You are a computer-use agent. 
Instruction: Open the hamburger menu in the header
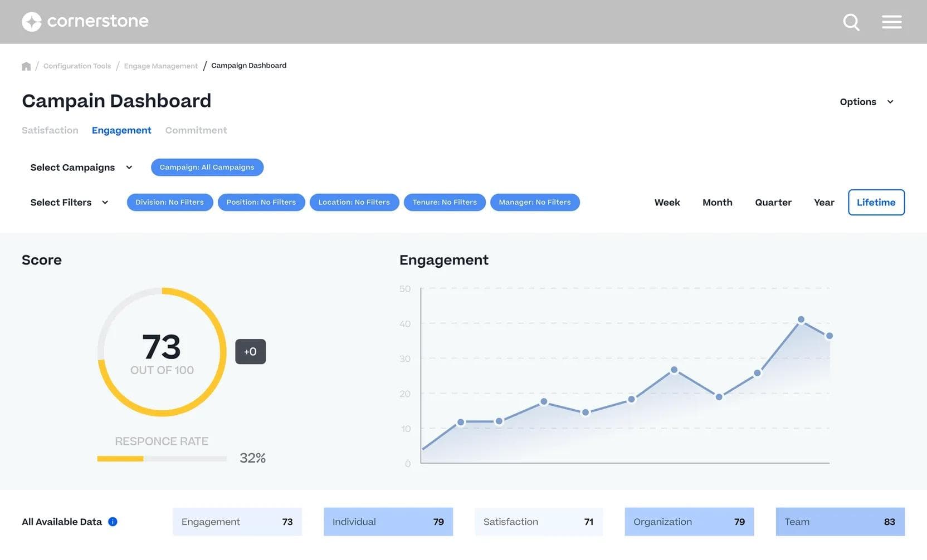click(x=891, y=21)
